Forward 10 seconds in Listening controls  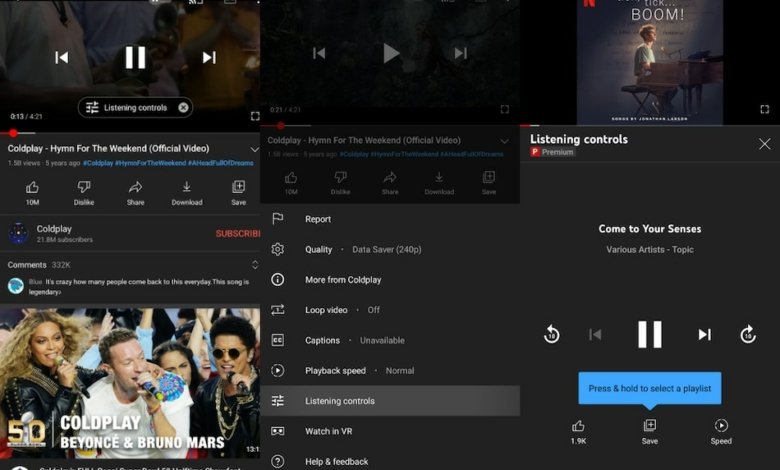pyautogui.click(x=748, y=334)
